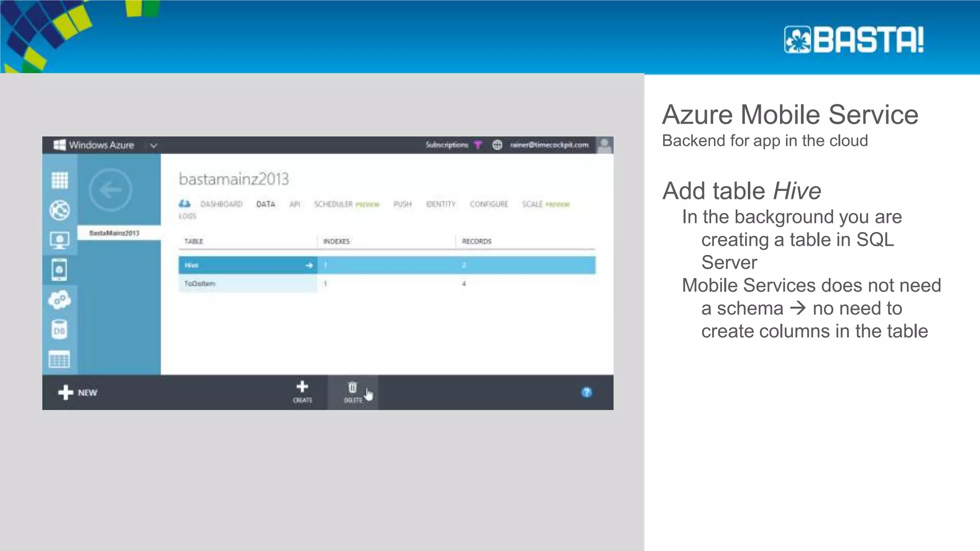Open the globe language icon
The image size is (980, 551).
click(497, 144)
